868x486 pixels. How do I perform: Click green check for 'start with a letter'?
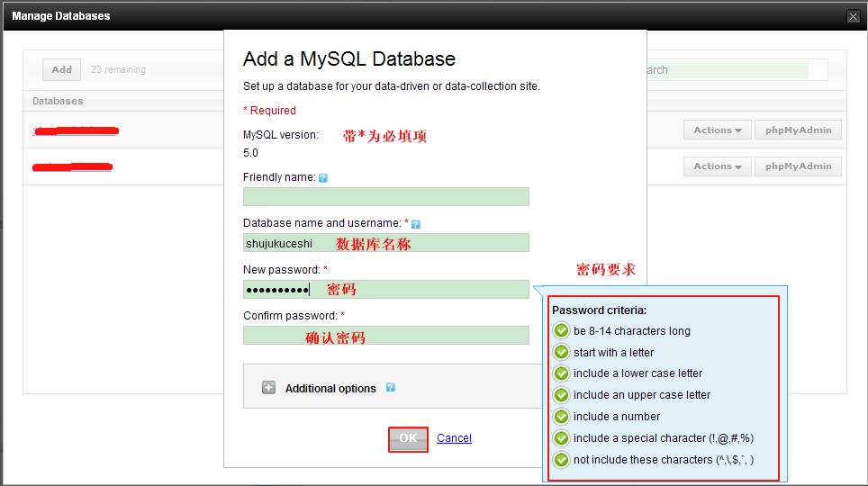[562, 352]
